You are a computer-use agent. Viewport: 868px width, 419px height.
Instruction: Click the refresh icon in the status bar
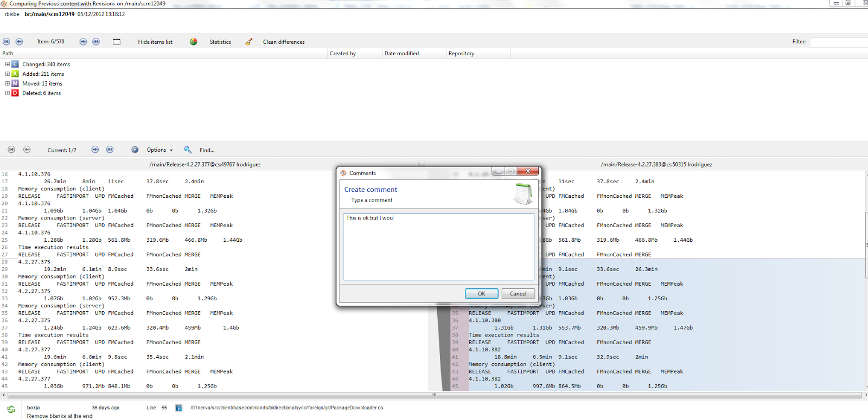click(11, 410)
